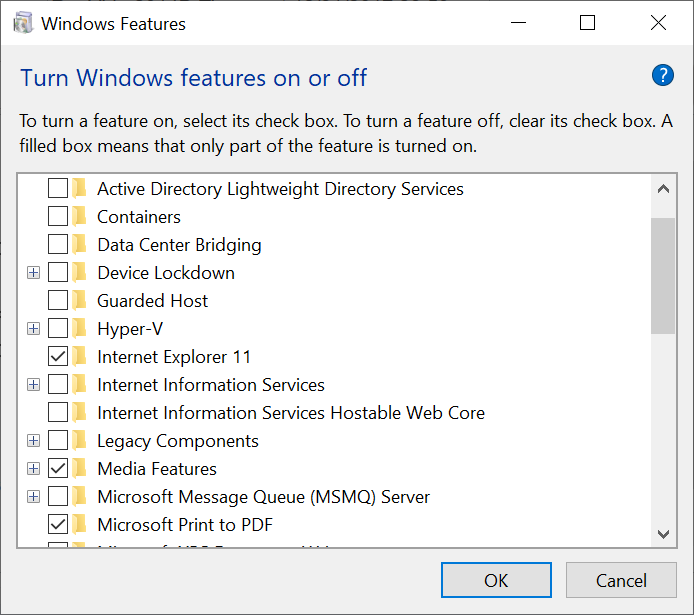Select Internet Information Services Hostable Web Core

click(x=290, y=413)
